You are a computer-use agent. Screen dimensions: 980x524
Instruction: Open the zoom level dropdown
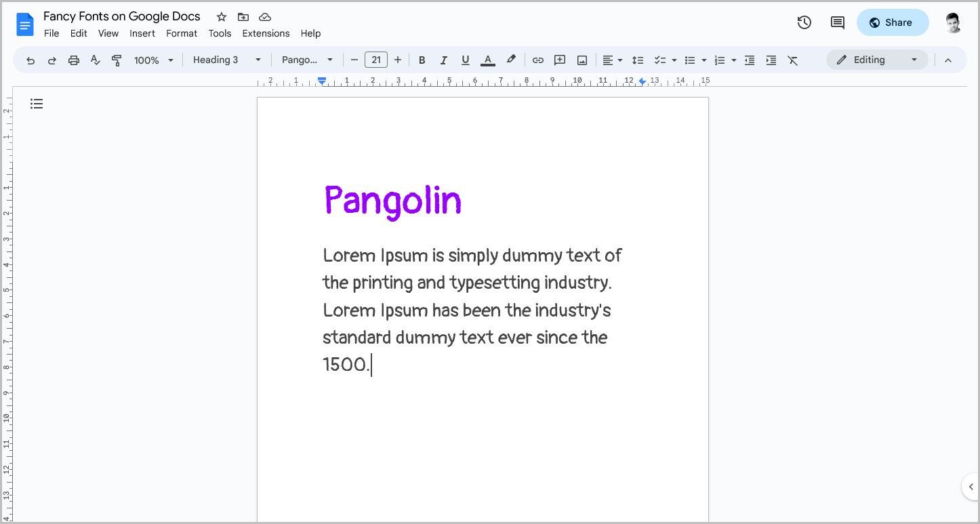coord(152,60)
